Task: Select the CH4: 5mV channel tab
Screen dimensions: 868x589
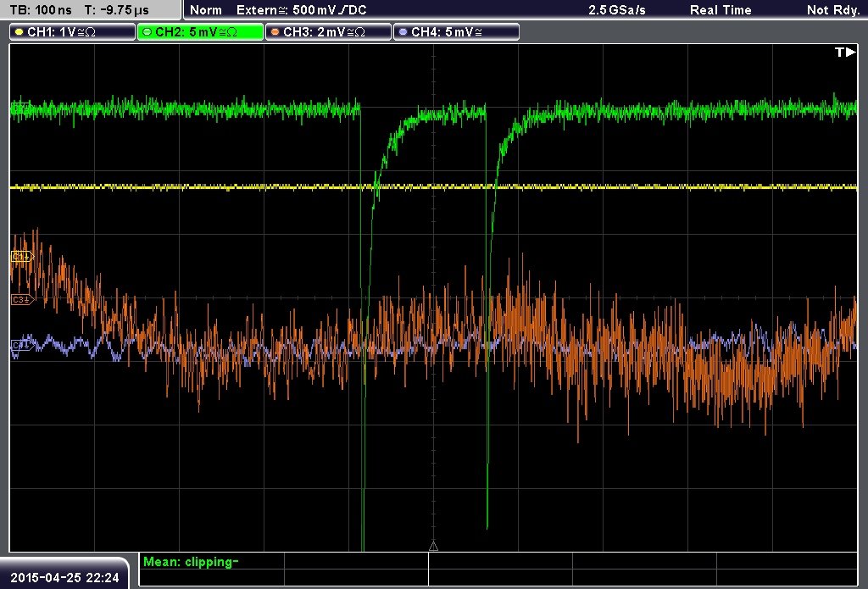Action: pyautogui.click(x=456, y=32)
